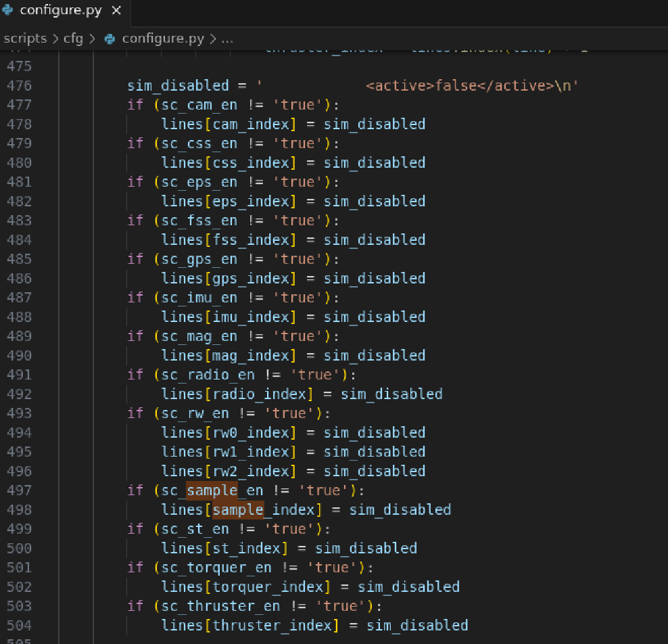The height and width of the screenshot is (644, 668).
Task: Click sc_css_en on line 479
Action: click(199, 143)
